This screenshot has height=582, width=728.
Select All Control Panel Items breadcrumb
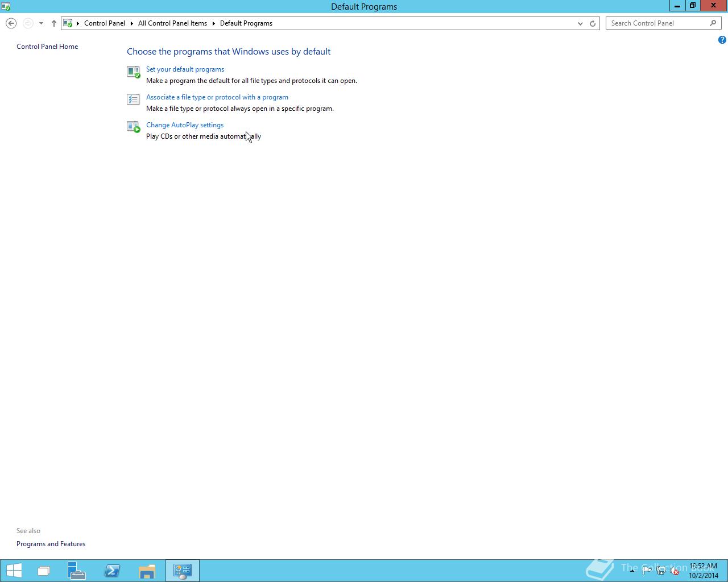(172, 23)
